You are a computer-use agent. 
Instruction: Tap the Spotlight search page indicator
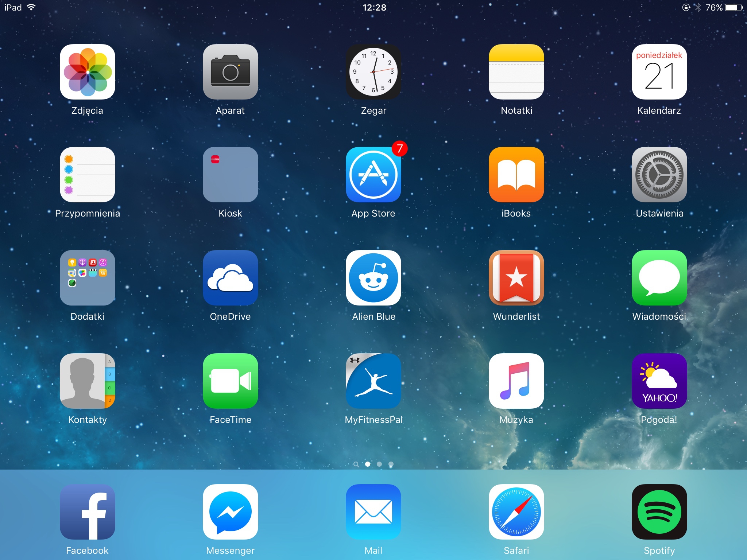356,464
